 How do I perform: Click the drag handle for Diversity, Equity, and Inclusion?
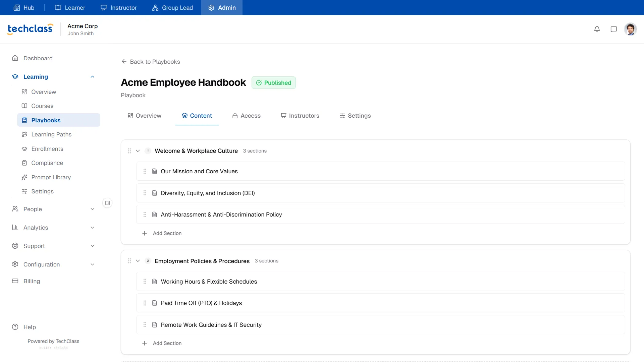click(145, 193)
